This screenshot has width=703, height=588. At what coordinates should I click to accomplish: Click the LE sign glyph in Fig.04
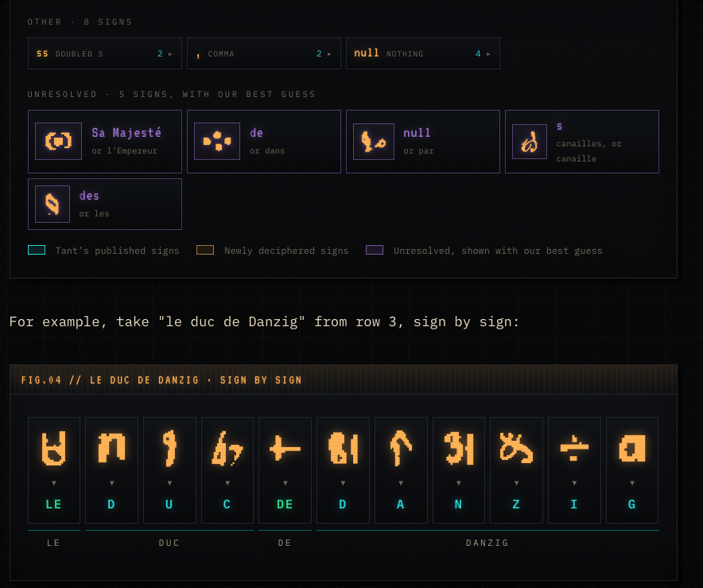coord(54,448)
